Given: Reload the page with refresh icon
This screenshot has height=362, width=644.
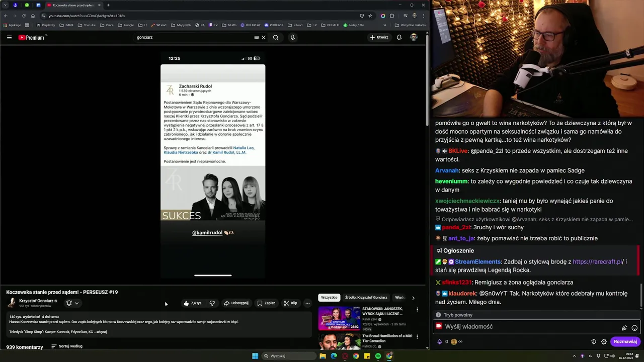Looking at the screenshot, I should pyautogui.click(x=24, y=16).
